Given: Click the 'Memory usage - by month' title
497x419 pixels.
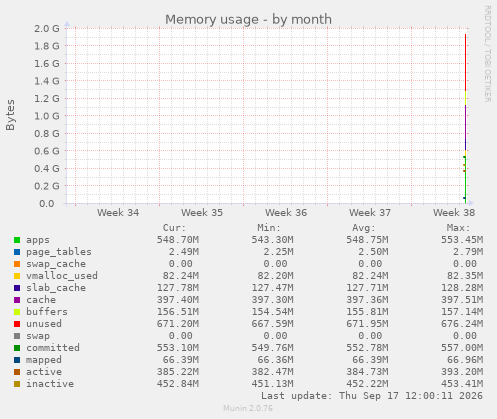Looking at the screenshot, I should coord(248,19).
